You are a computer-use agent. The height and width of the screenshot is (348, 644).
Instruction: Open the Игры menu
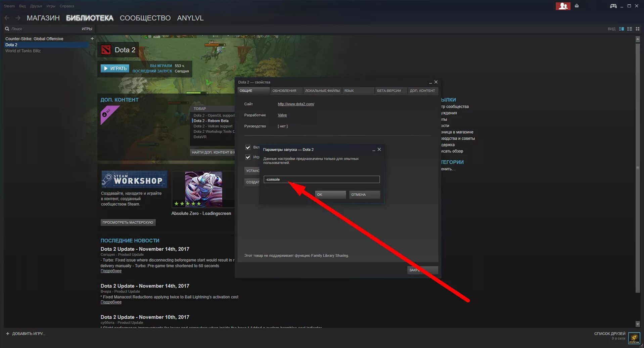(x=51, y=6)
